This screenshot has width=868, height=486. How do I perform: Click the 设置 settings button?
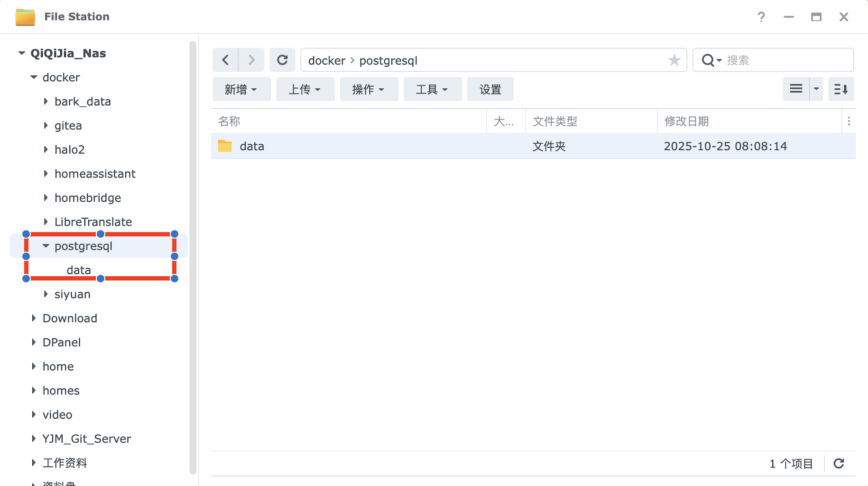tap(490, 89)
